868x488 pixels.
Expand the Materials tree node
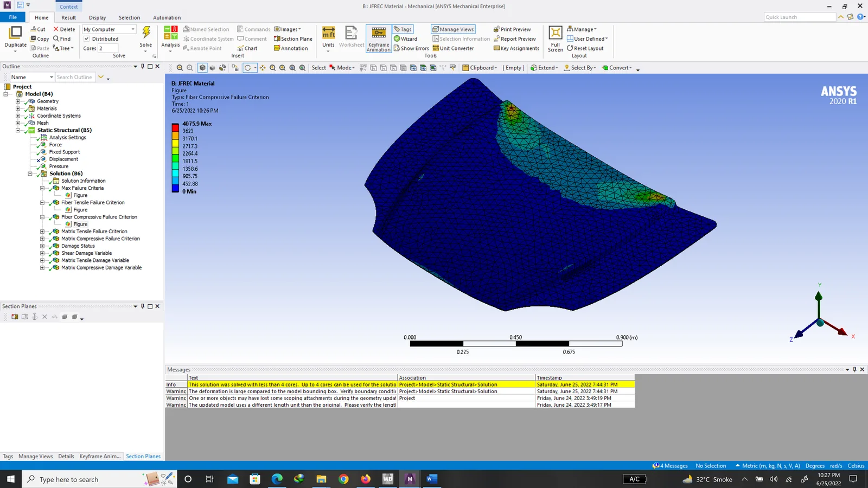18,108
